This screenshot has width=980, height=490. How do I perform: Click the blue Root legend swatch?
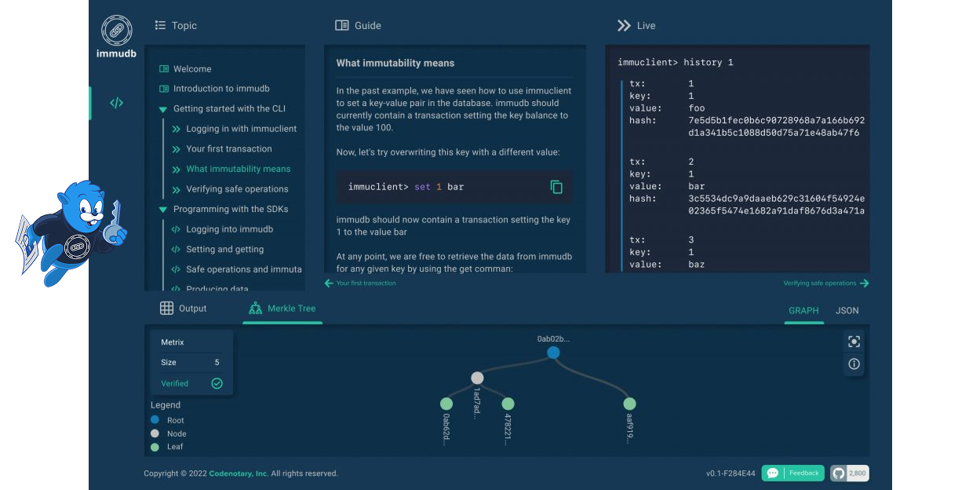[155, 420]
